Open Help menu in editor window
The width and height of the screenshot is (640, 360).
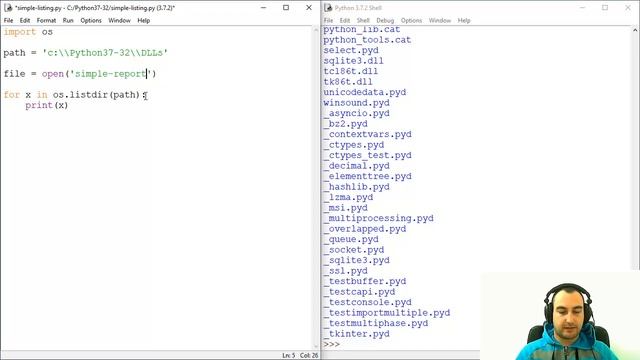pos(144,20)
